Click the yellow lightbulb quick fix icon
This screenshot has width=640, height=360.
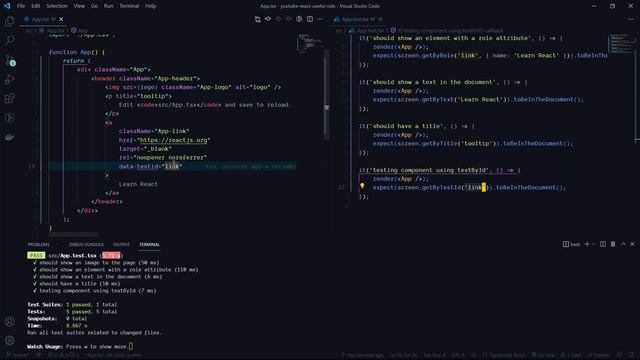coord(362,187)
